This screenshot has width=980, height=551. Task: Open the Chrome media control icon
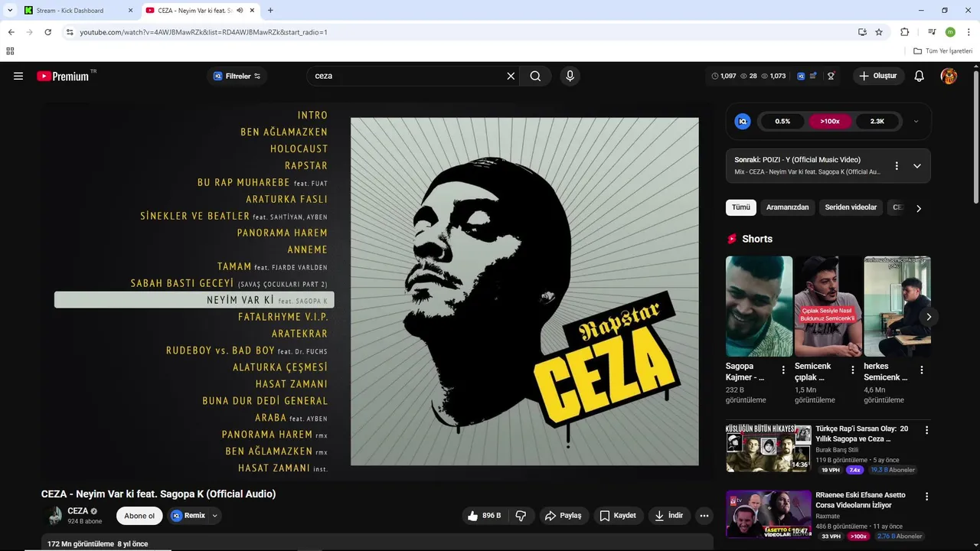(932, 32)
